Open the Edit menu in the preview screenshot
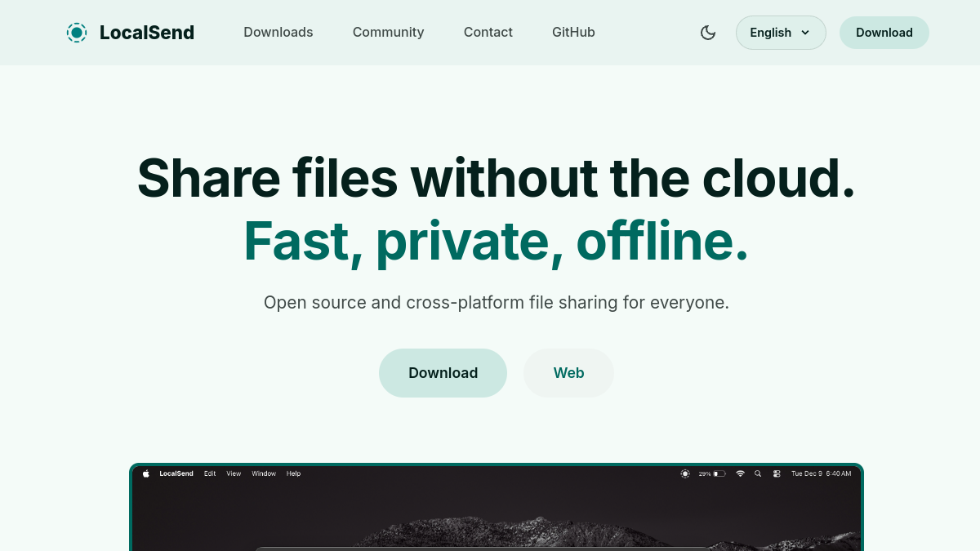Screen dimensions: 980x551 (210, 473)
